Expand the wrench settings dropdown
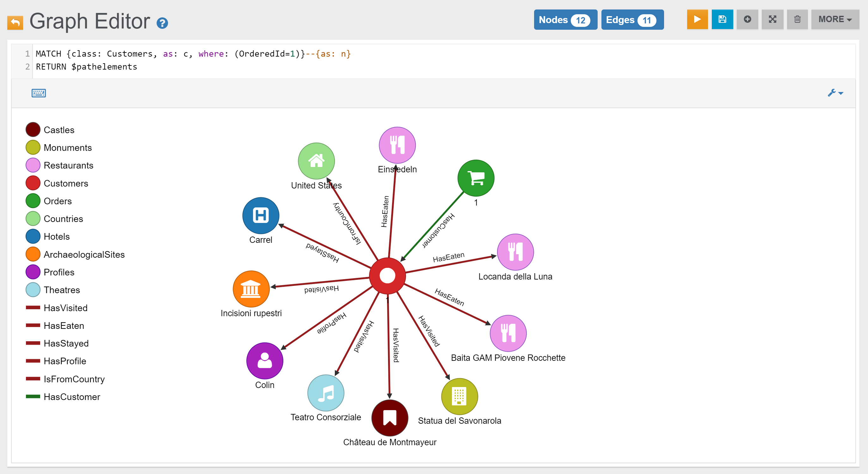 [x=835, y=93]
